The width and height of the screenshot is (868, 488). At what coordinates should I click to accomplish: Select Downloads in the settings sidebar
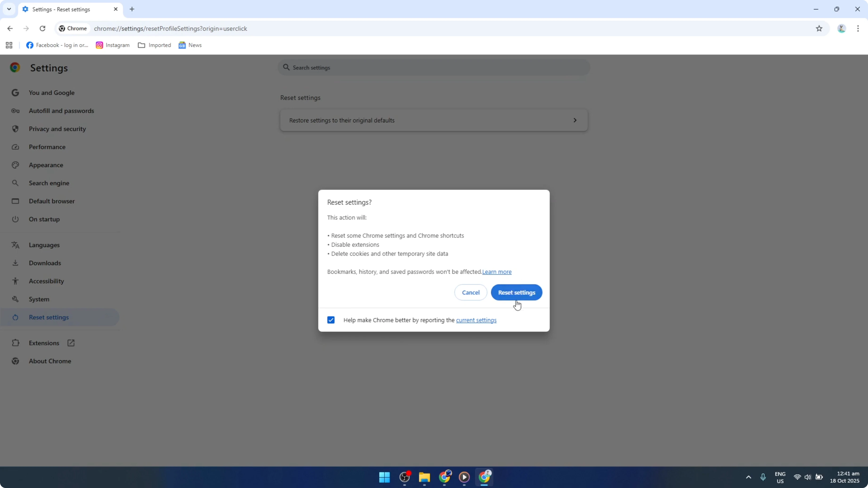click(45, 263)
